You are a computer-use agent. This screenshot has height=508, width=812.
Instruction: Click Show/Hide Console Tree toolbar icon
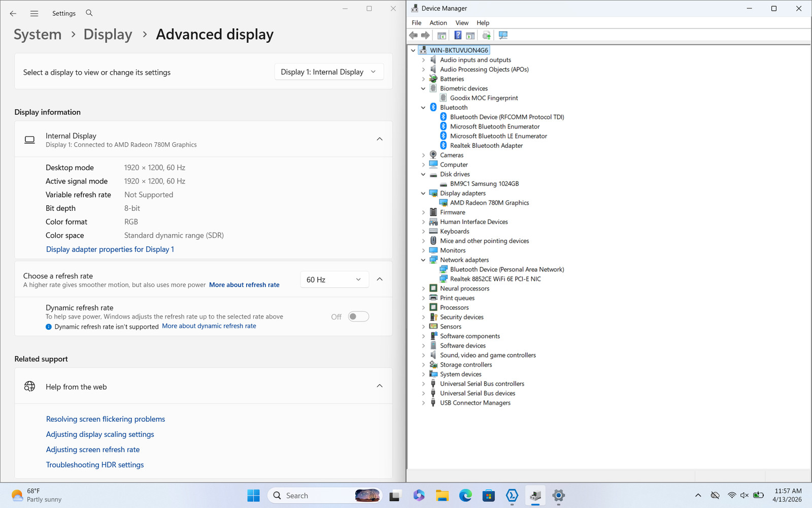pos(442,35)
